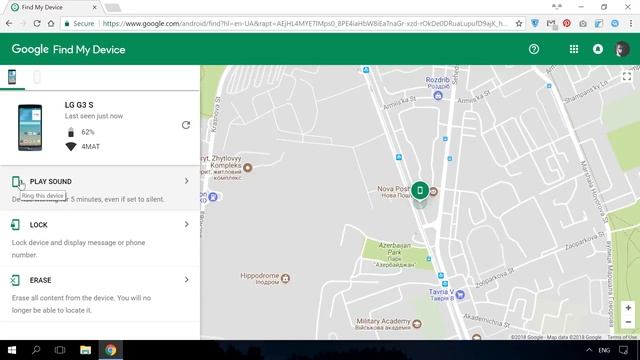Choose the ERASE option
Image resolution: width=640 pixels, height=360 pixels.
pyautogui.click(x=40, y=280)
